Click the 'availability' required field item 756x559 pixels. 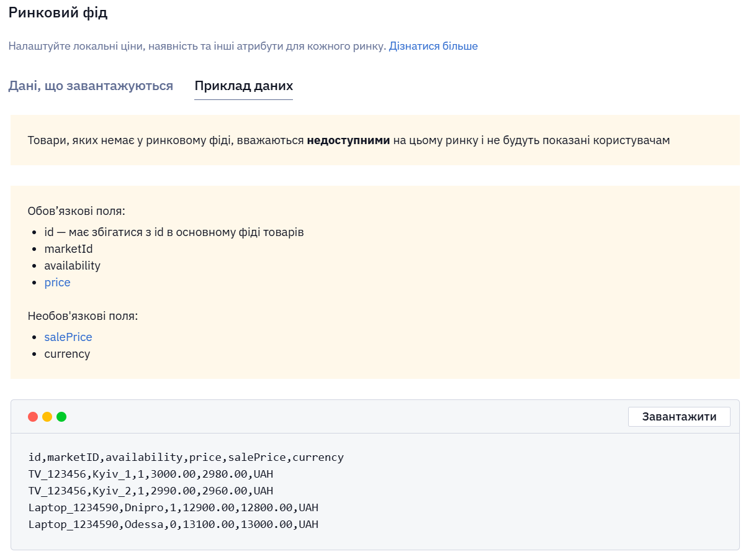pos(72,266)
